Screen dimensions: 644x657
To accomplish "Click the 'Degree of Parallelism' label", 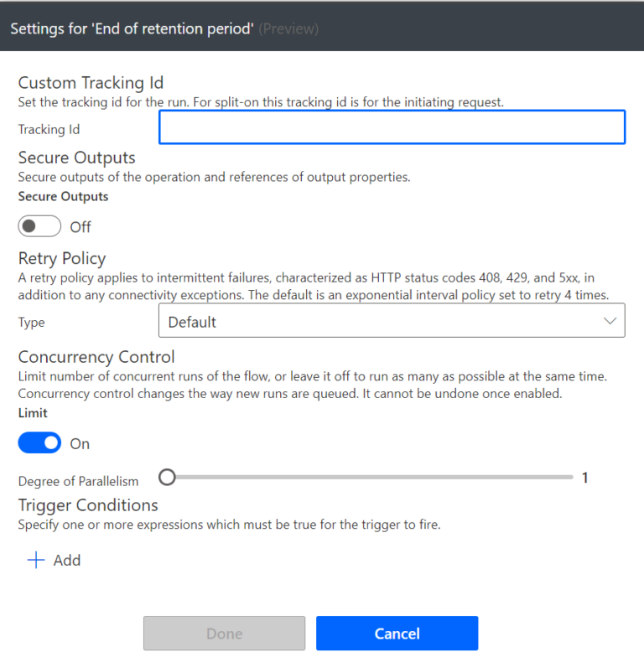I will click(78, 481).
